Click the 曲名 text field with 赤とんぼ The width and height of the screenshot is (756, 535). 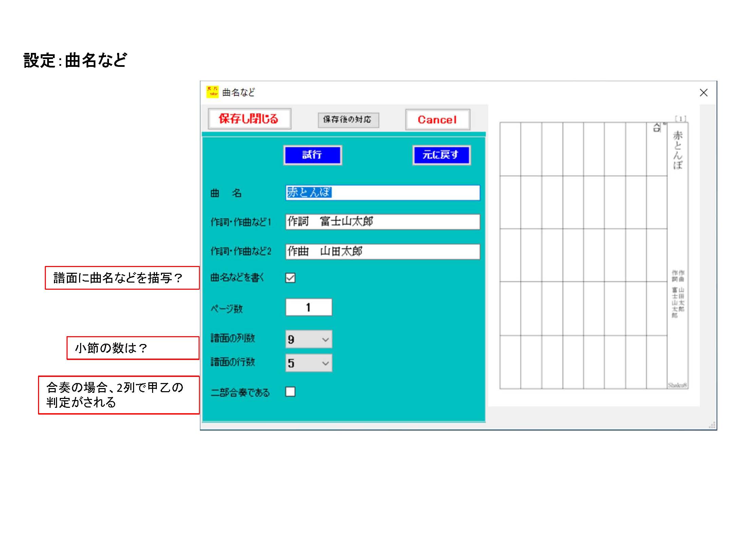coord(382,193)
